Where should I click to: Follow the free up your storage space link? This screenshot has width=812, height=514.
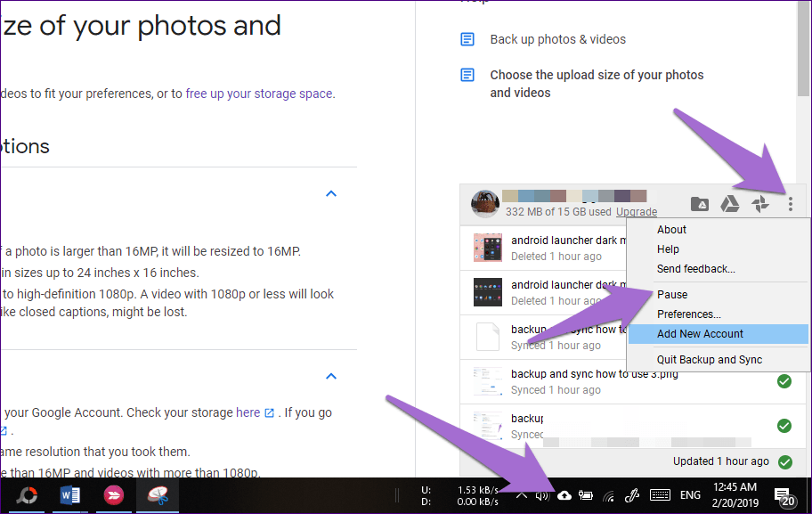pyautogui.click(x=259, y=94)
